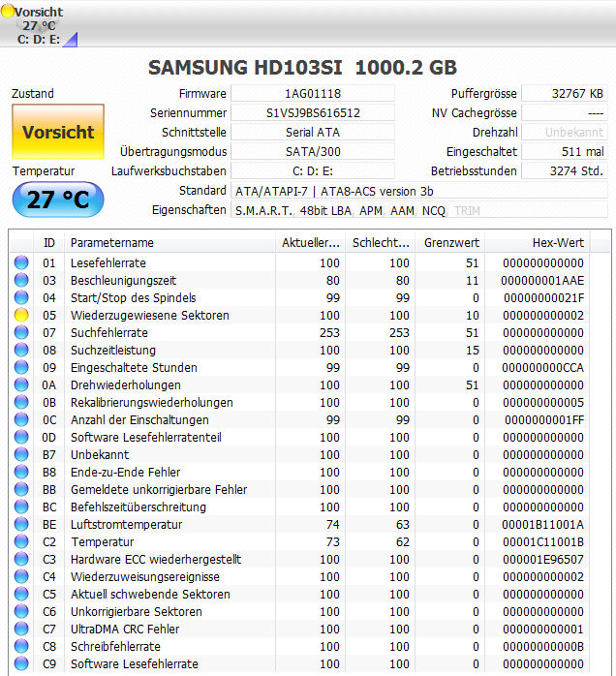Click the Betriebsstunden value 3274 Std.
The height and width of the screenshot is (676, 616).
565,171
